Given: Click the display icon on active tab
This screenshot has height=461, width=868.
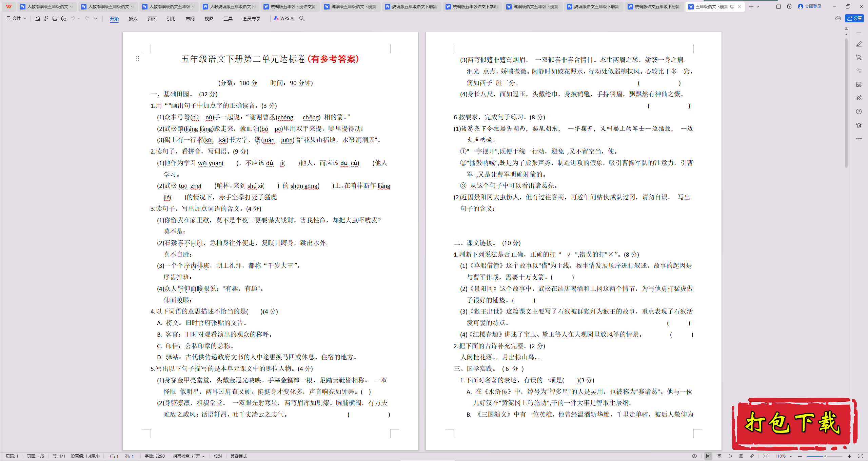Looking at the screenshot, I should click(x=732, y=6).
